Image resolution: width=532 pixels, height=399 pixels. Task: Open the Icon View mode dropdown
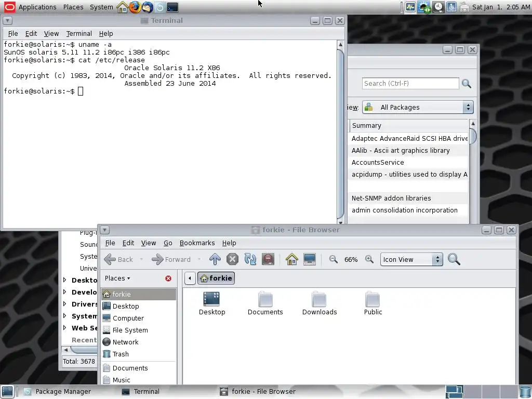click(x=411, y=260)
